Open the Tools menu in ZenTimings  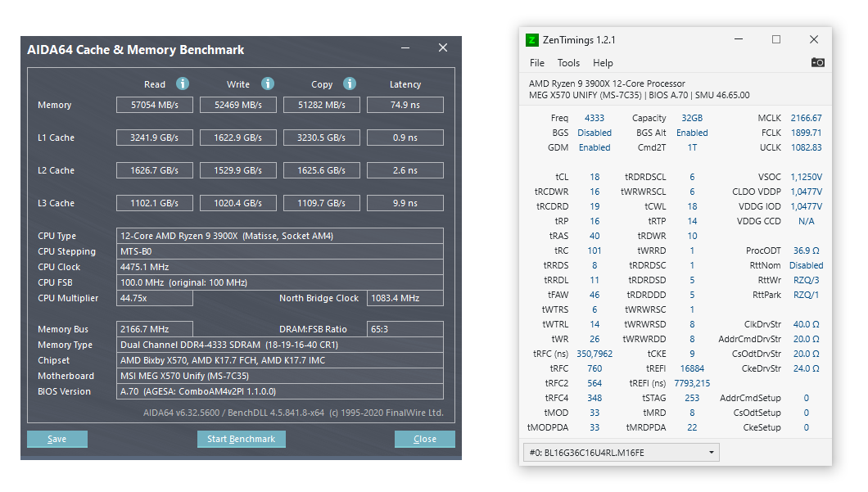click(x=568, y=63)
